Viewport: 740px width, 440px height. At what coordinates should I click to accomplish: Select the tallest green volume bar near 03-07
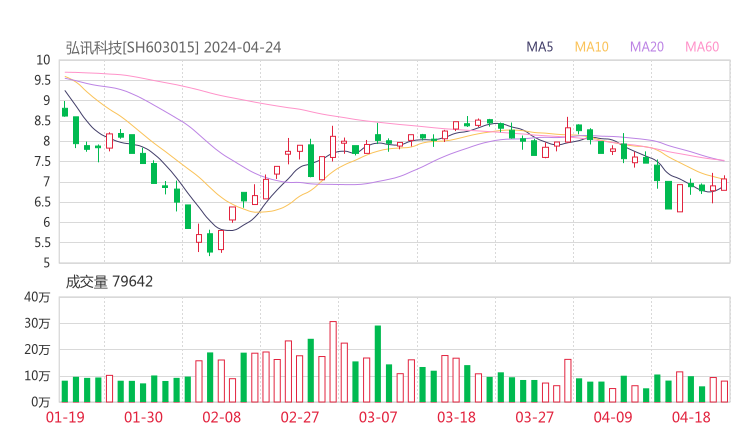378,364
